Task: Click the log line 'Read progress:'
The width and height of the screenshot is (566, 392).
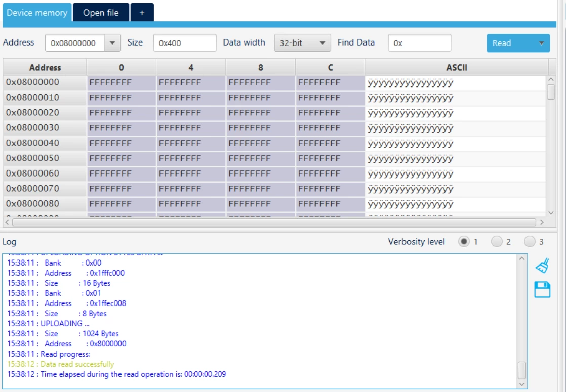Action: [x=49, y=354]
